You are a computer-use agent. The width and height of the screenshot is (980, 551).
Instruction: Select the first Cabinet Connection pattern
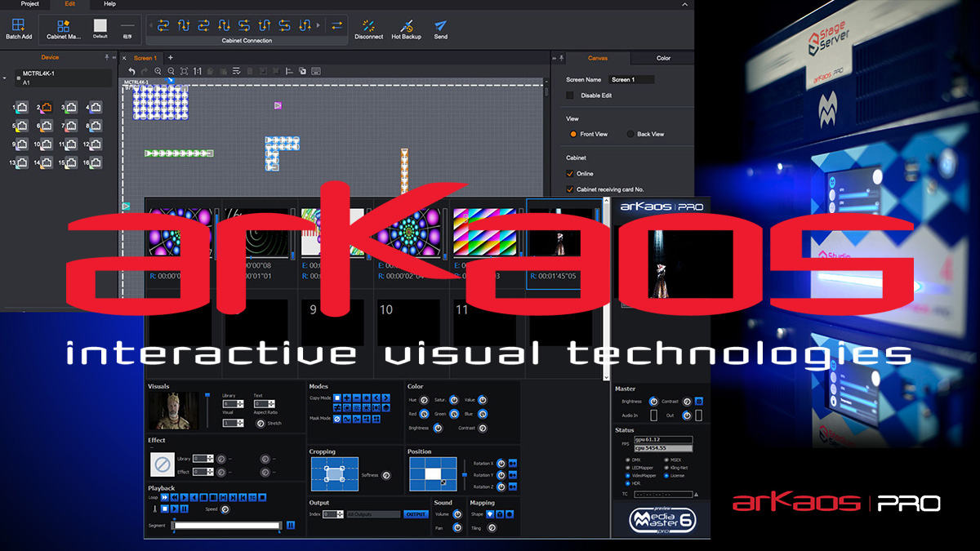tap(164, 25)
